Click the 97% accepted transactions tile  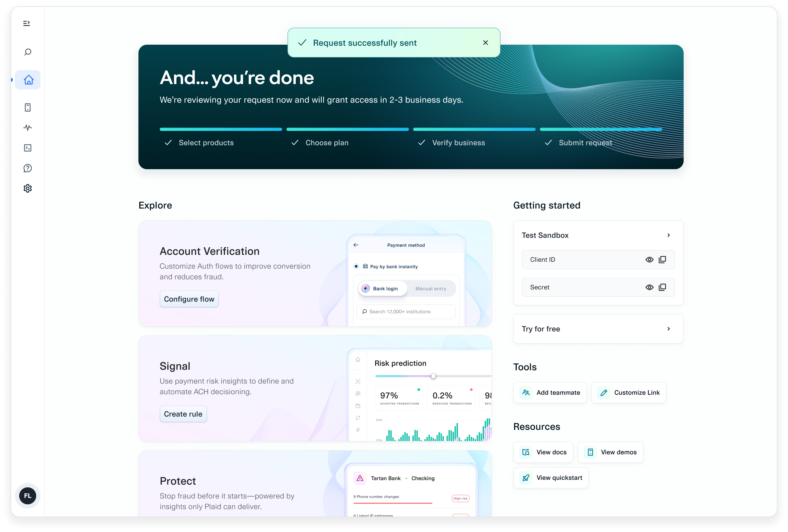pos(399,397)
